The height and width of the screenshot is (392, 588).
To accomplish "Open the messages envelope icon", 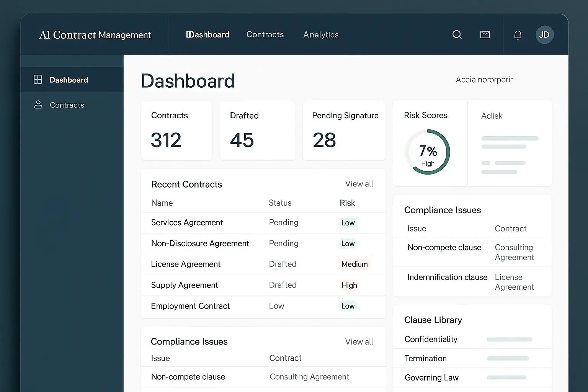I will [485, 34].
